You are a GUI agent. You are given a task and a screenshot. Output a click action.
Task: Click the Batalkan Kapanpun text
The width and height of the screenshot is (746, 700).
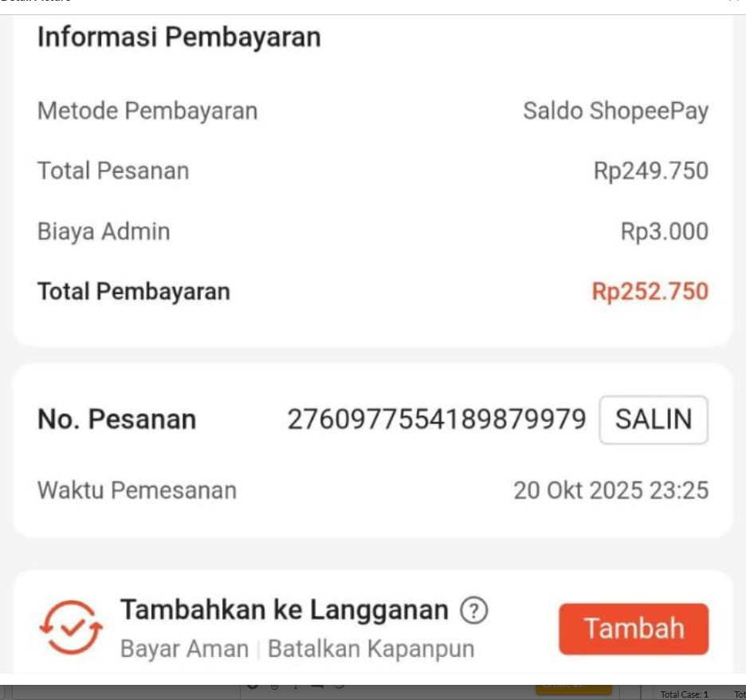pyautogui.click(x=371, y=649)
